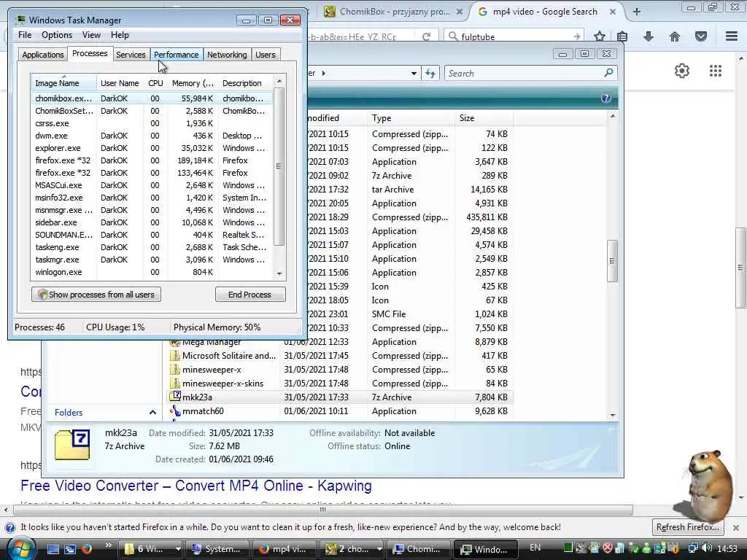This screenshot has width=747, height=560.
Task: Click the Firefox fulptube search field
Action: tap(514, 36)
